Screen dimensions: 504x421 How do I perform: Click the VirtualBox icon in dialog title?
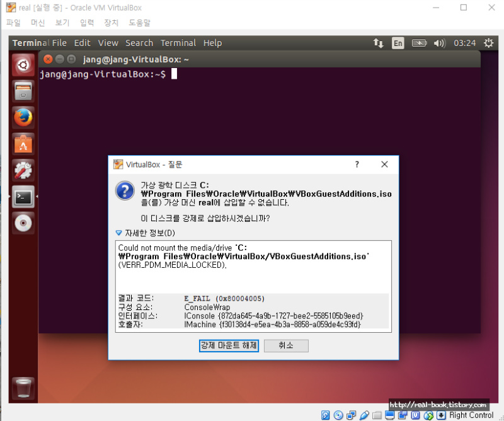(118, 164)
